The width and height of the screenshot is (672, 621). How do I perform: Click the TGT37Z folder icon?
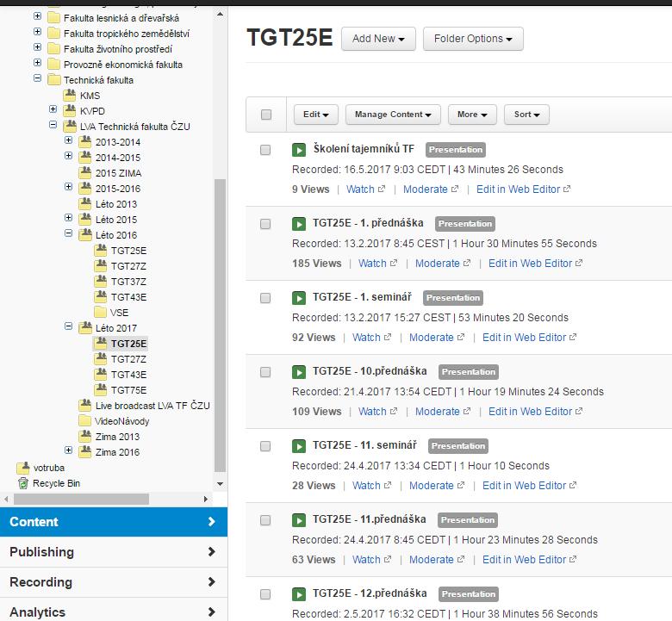click(101, 281)
